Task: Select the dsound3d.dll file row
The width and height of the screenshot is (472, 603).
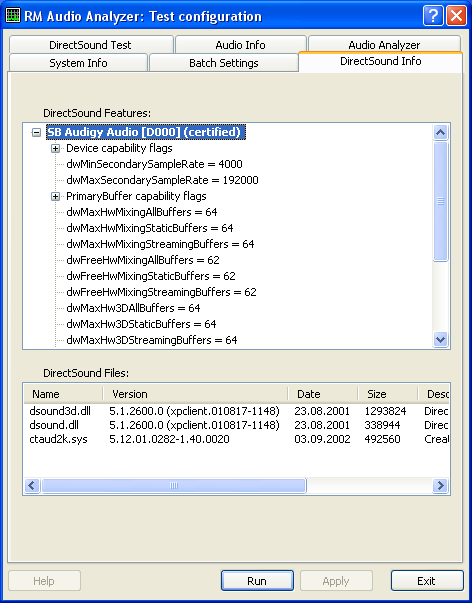Action: coord(236,411)
